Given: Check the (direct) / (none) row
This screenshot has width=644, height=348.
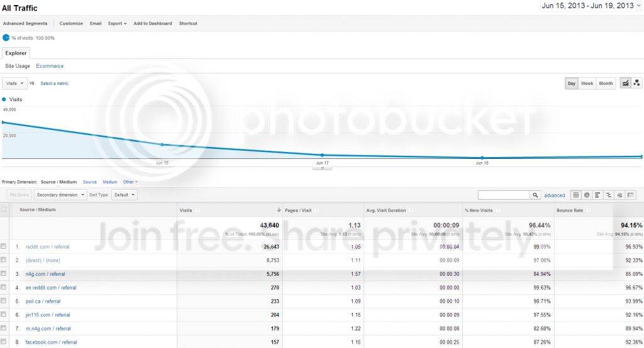Looking at the screenshot, I should pyautogui.click(x=4, y=260).
